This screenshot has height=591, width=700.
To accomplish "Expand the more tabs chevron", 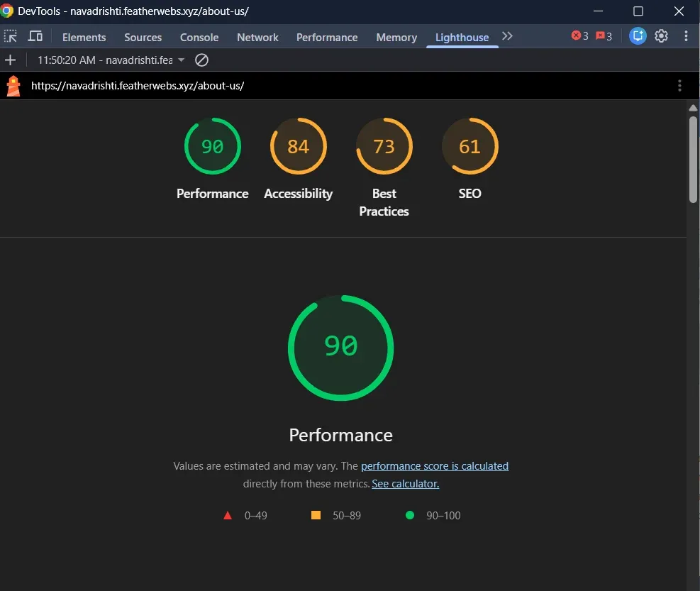I will (x=507, y=36).
